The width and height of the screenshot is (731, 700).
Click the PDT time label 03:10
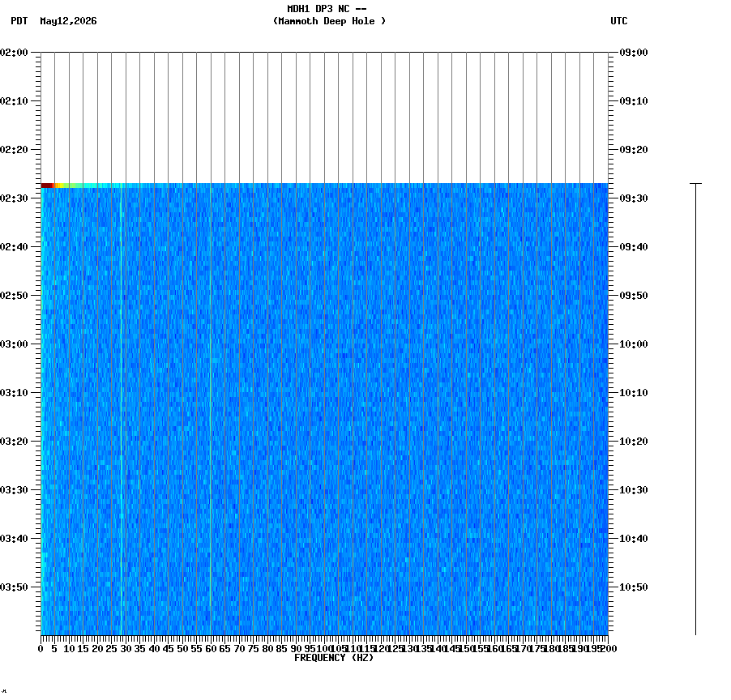(15, 393)
